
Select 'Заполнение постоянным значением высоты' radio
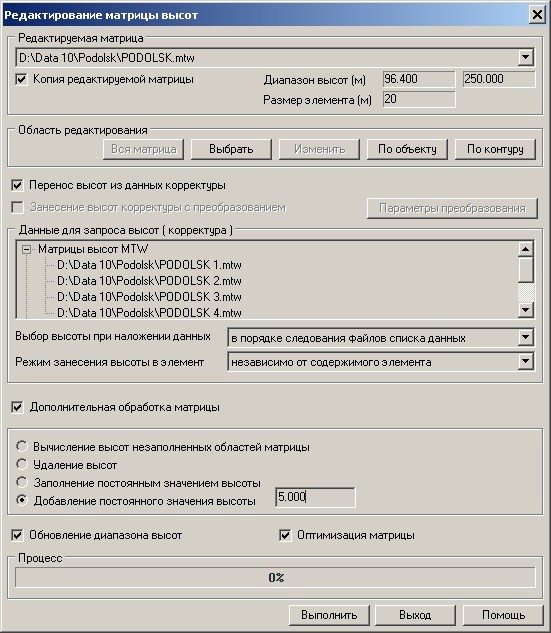click(21, 482)
